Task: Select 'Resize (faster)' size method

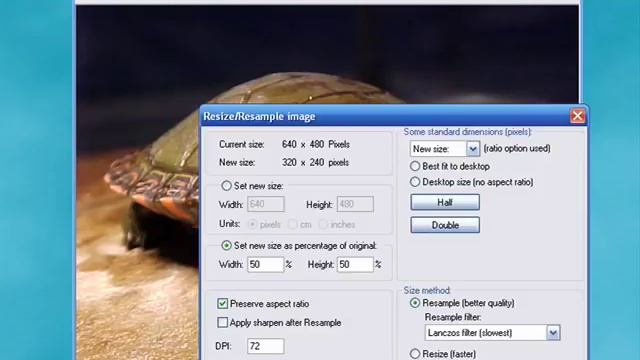Action: 415,354
